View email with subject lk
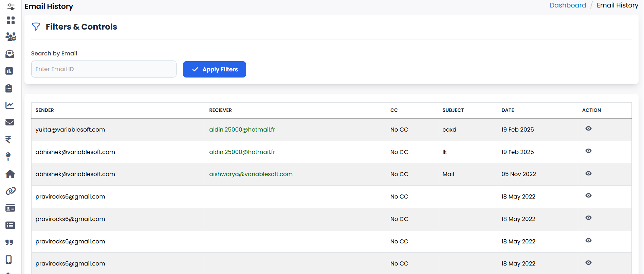 (x=589, y=151)
